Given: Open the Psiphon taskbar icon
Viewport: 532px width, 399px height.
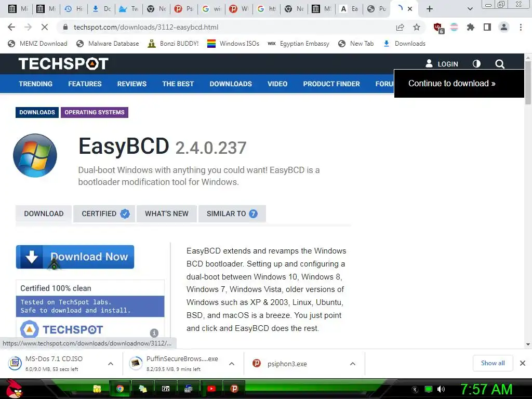Looking at the screenshot, I should 234,389.
